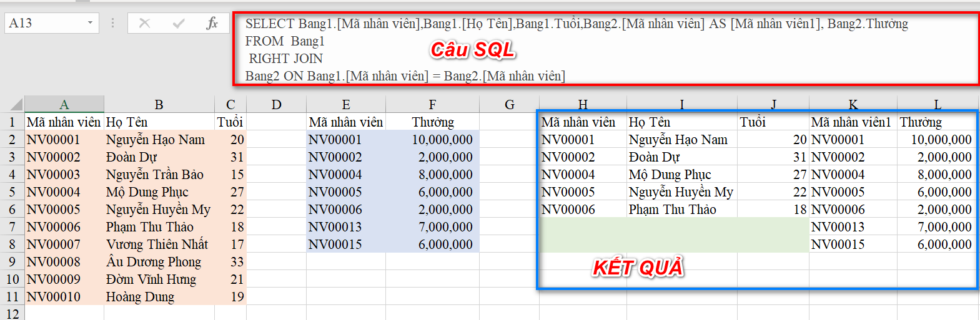Click cell J5 value 22 in result table
Viewport: 980px width, 320px height.
[x=773, y=192]
